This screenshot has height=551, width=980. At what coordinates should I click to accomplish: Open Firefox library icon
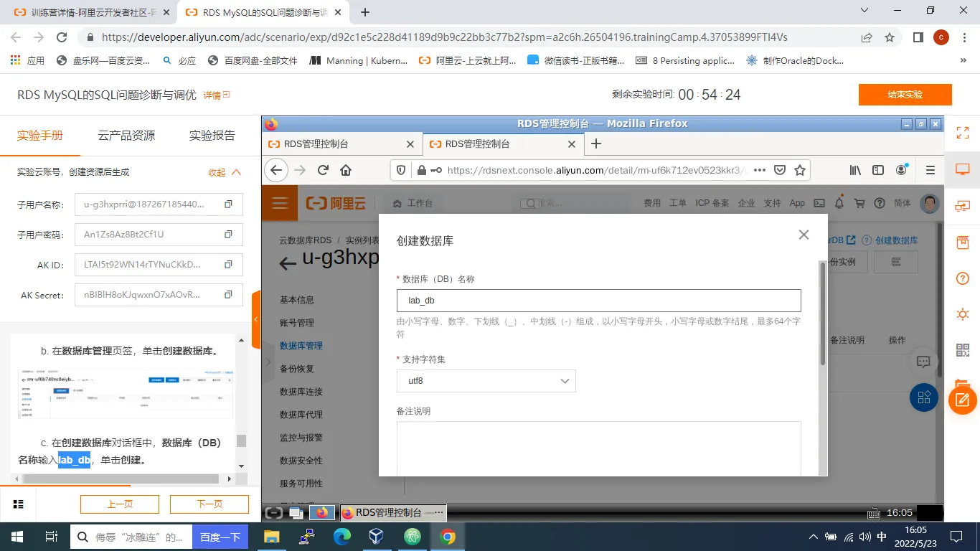[855, 170]
